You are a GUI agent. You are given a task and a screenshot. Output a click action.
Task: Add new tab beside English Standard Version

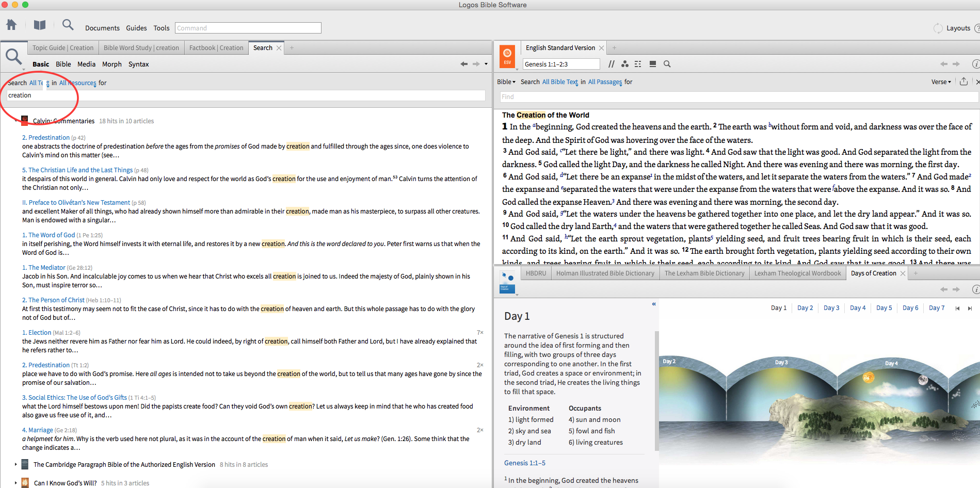point(614,48)
